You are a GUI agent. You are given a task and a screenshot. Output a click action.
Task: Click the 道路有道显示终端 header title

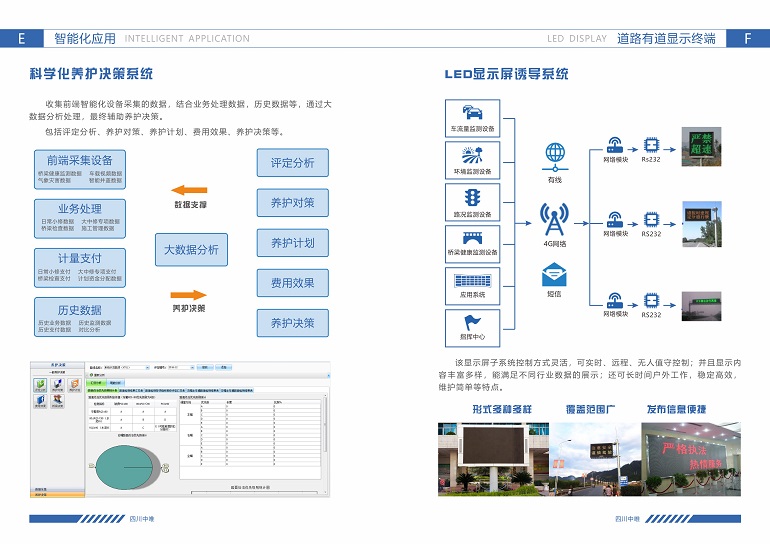tap(666, 38)
